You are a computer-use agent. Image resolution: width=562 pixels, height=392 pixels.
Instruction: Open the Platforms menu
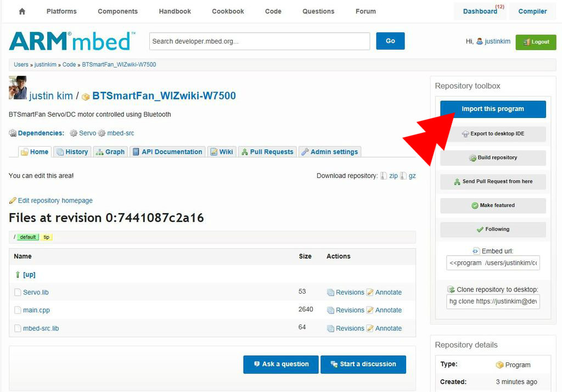(61, 12)
